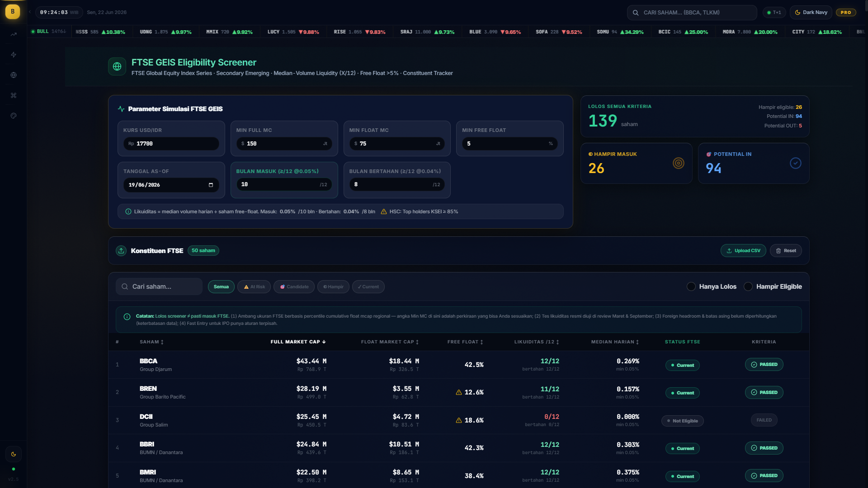Focus the Cari Saham top search field
The image size is (868, 488).
point(692,13)
